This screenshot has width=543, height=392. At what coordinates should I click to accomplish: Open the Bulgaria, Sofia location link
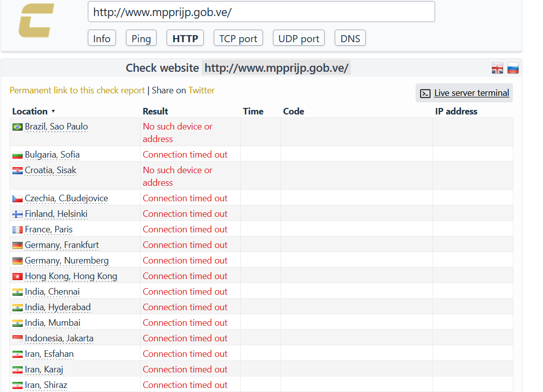[x=52, y=155]
